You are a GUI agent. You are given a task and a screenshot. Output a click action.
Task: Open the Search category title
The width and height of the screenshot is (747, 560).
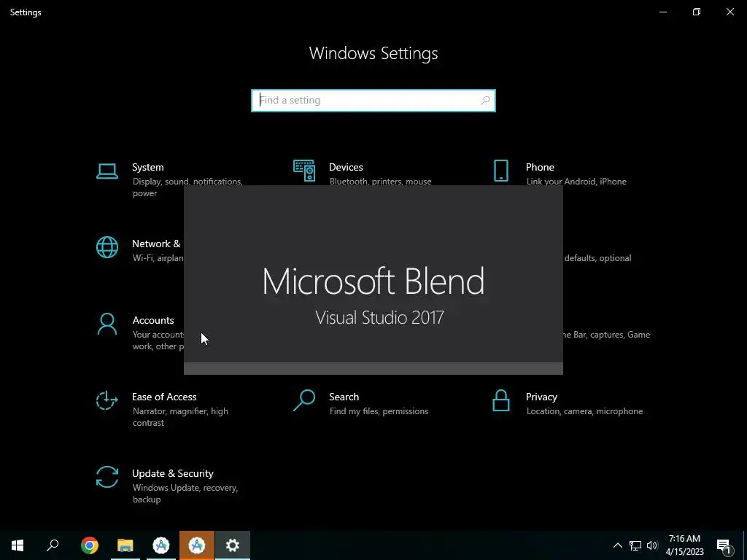344,397
